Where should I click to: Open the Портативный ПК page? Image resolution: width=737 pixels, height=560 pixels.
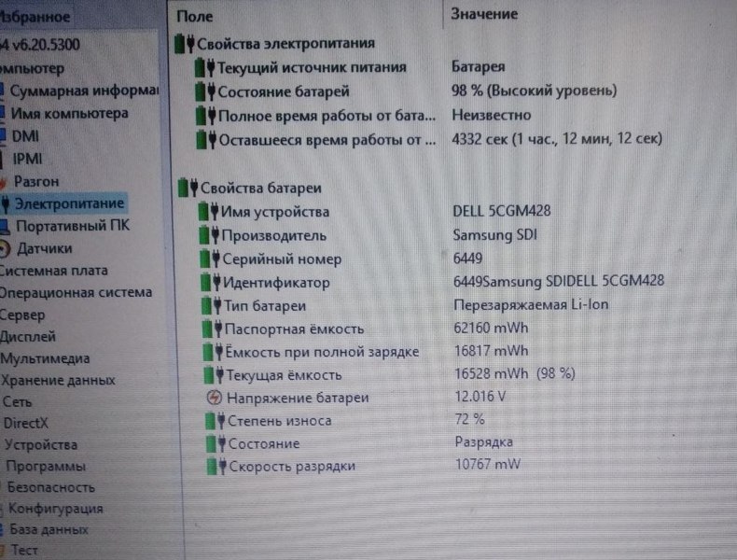(x=73, y=226)
